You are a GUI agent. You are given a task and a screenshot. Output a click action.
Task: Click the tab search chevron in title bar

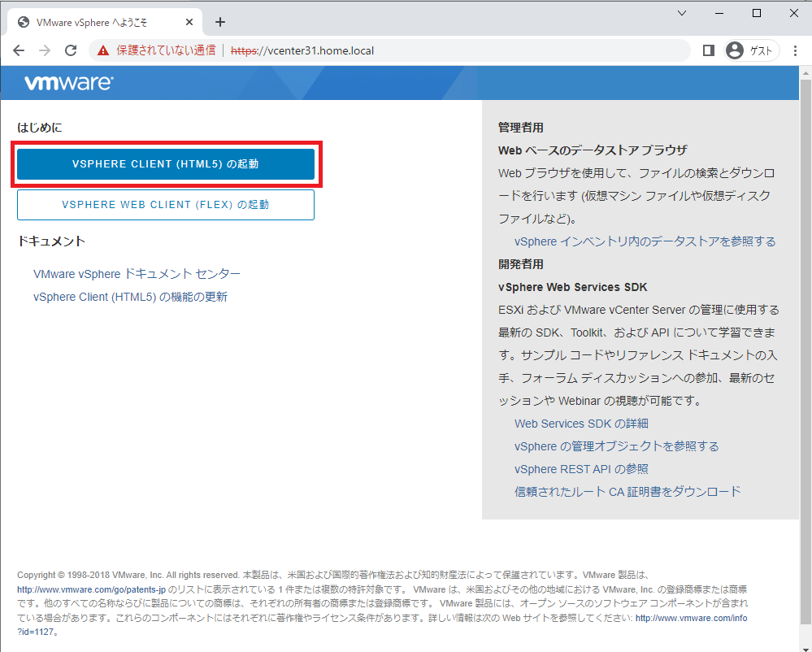tap(682, 14)
